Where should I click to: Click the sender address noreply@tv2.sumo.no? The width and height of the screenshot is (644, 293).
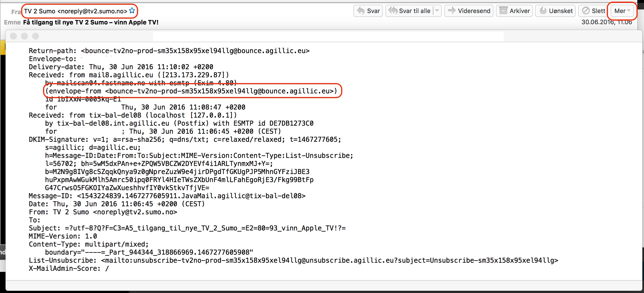tap(92, 11)
